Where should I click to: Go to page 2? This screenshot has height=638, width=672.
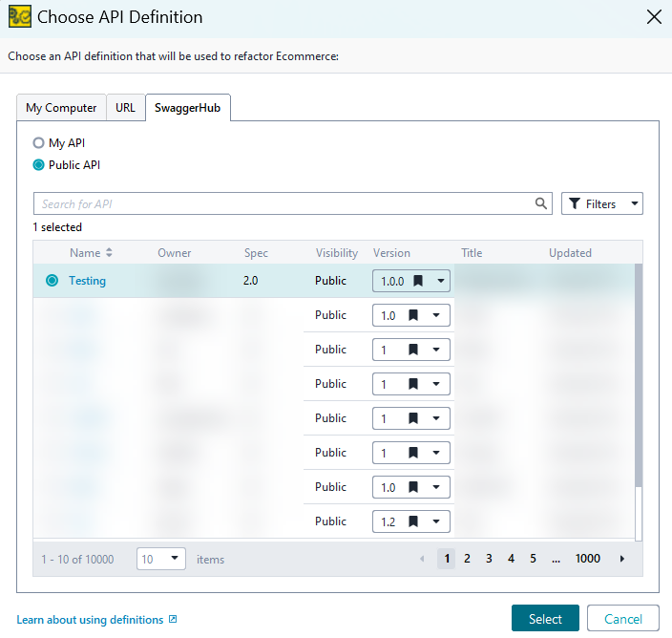click(x=467, y=558)
